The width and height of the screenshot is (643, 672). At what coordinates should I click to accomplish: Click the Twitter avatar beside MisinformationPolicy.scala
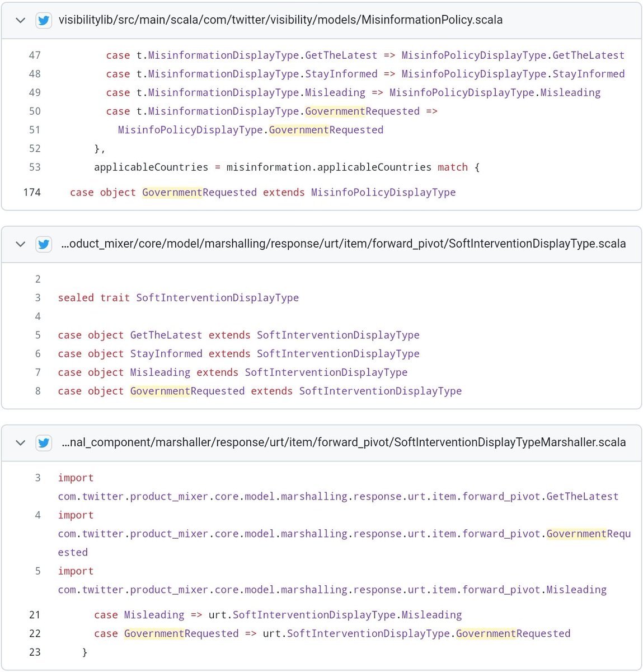tap(44, 20)
